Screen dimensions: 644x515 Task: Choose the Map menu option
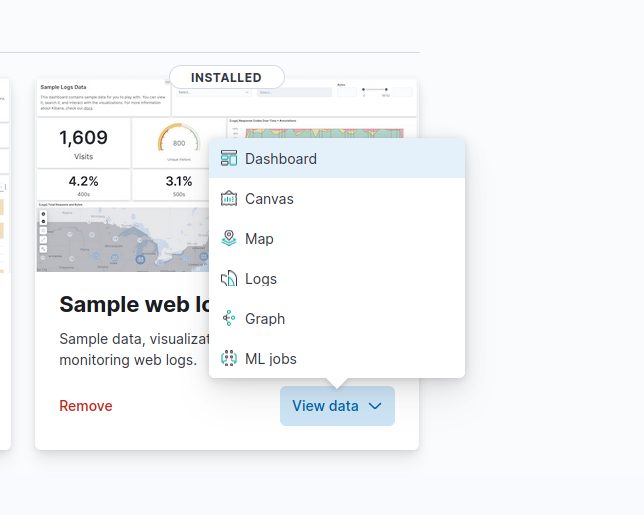259,238
